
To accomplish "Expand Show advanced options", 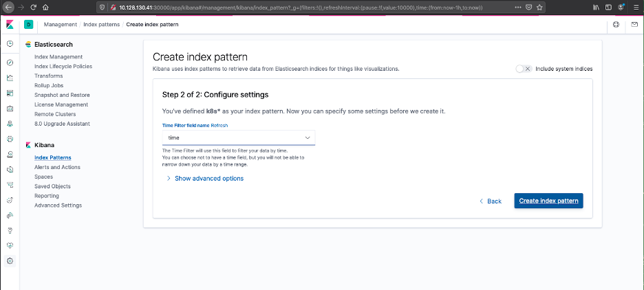I will coord(205,179).
